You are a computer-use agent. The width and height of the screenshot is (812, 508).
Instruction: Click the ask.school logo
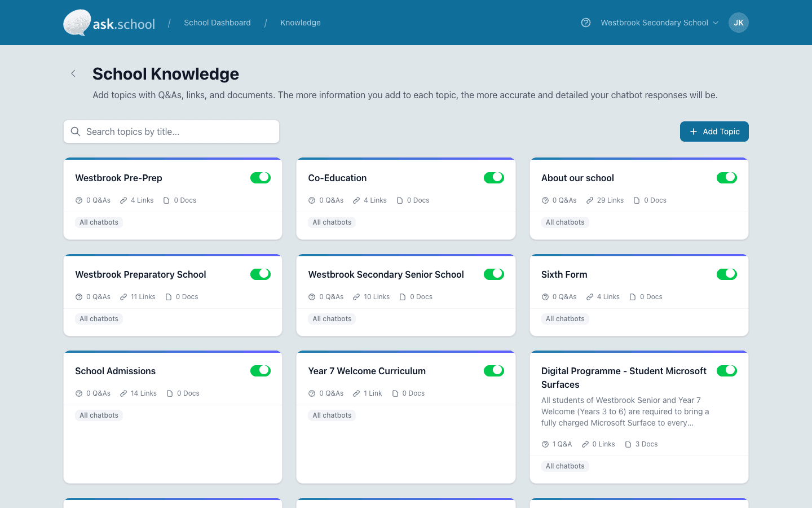[109, 23]
